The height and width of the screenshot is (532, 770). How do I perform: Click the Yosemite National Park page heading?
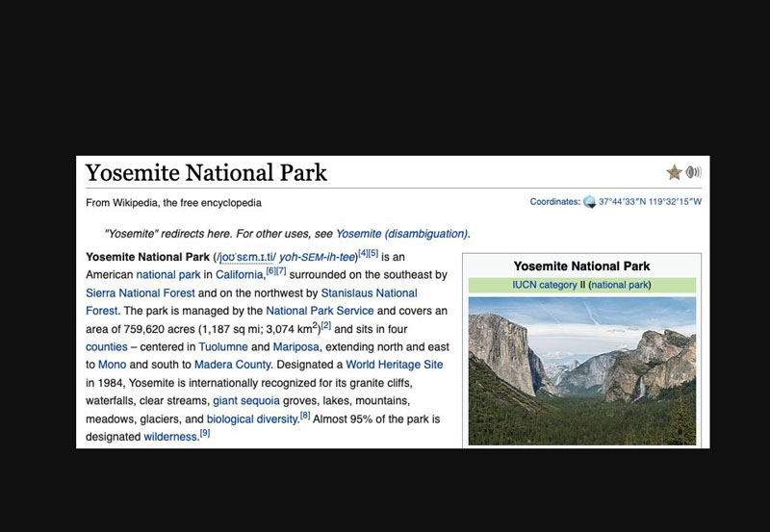206,173
